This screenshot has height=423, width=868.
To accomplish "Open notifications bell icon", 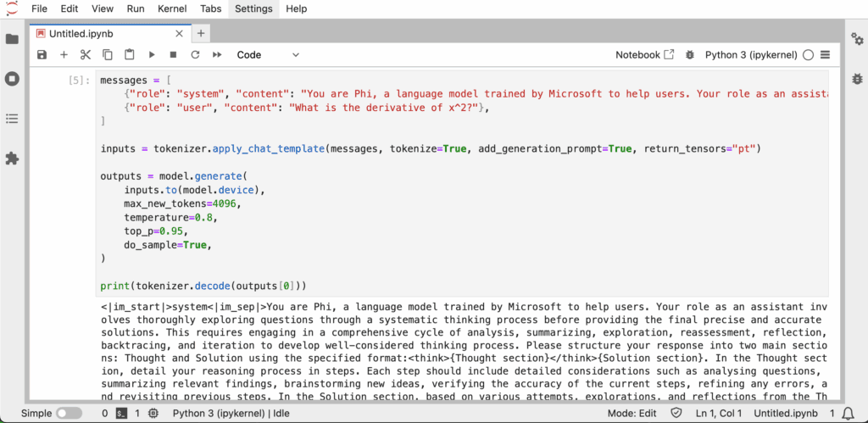I will click(848, 413).
